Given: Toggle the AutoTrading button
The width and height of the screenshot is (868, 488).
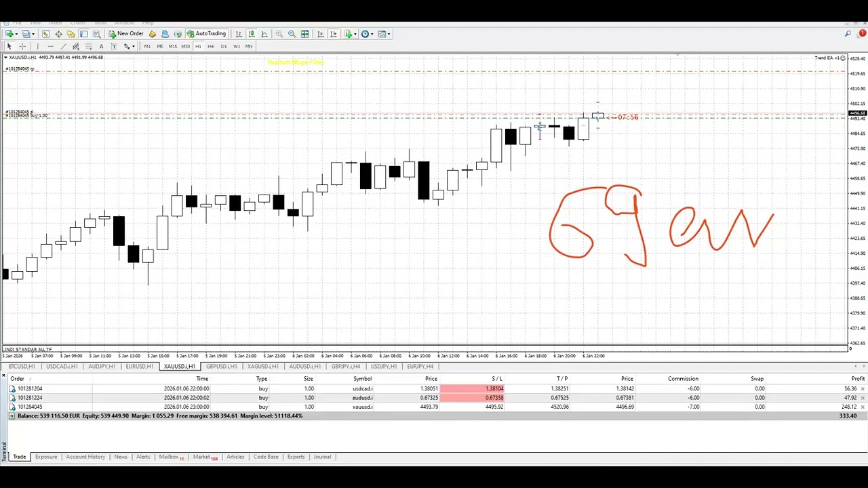Looking at the screenshot, I should pos(207,34).
